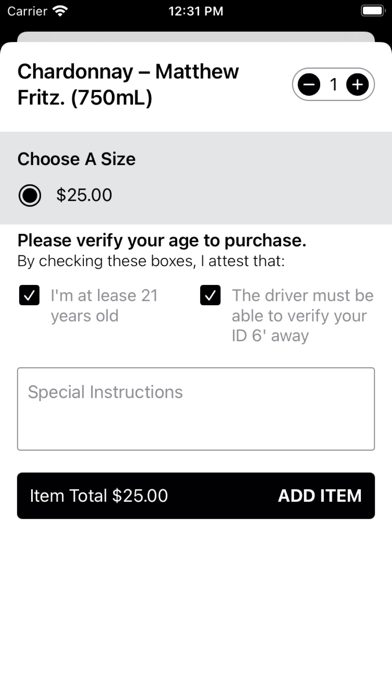Click the 12:31 PM clock
Image resolution: width=392 pixels, height=696 pixels.
tap(196, 11)
